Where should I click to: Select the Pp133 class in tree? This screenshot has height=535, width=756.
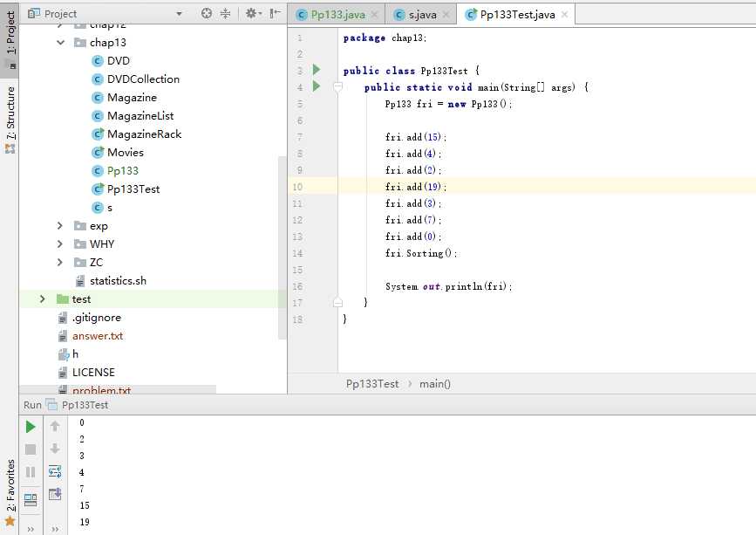[122, 171]
